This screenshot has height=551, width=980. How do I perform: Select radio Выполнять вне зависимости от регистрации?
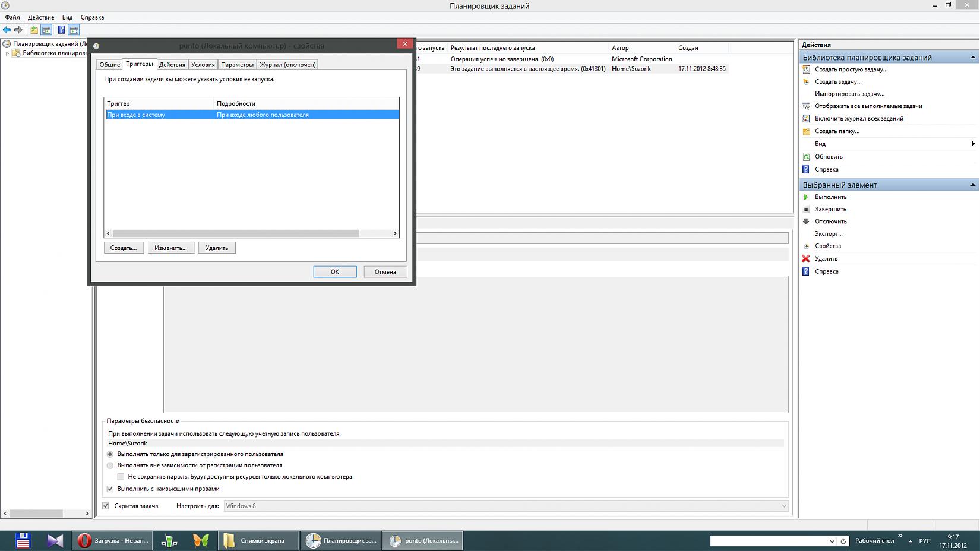(x=110, y=465)
